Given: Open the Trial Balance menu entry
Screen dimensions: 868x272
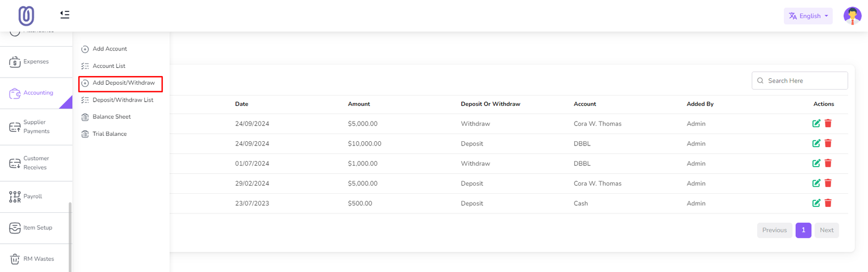Looking at the screenshot, I should 109,134.
